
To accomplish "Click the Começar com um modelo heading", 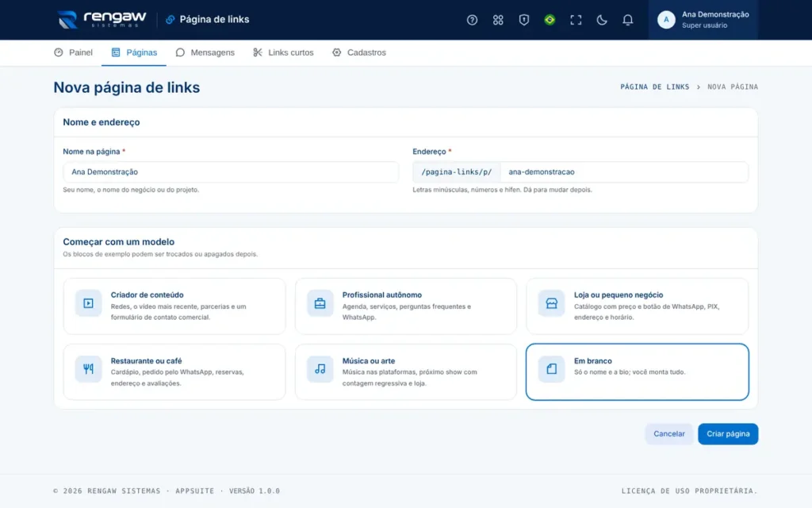I will [x=119, y=242].
